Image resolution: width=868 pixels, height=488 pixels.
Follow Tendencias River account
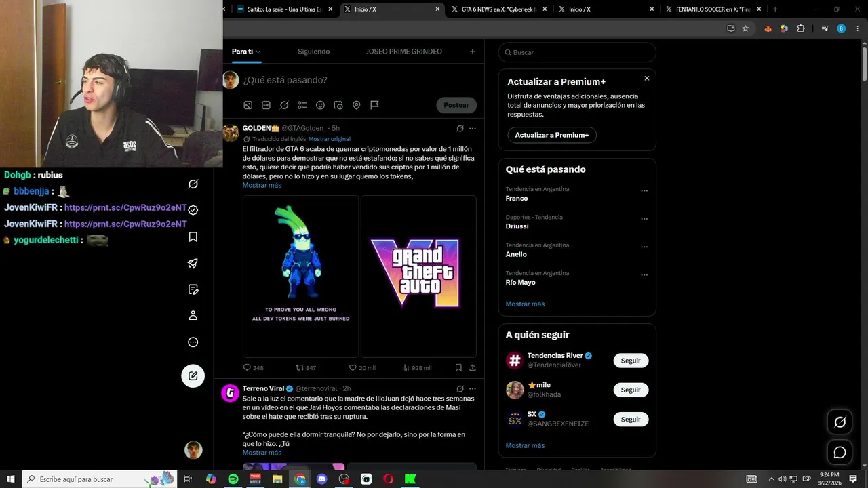631,361
